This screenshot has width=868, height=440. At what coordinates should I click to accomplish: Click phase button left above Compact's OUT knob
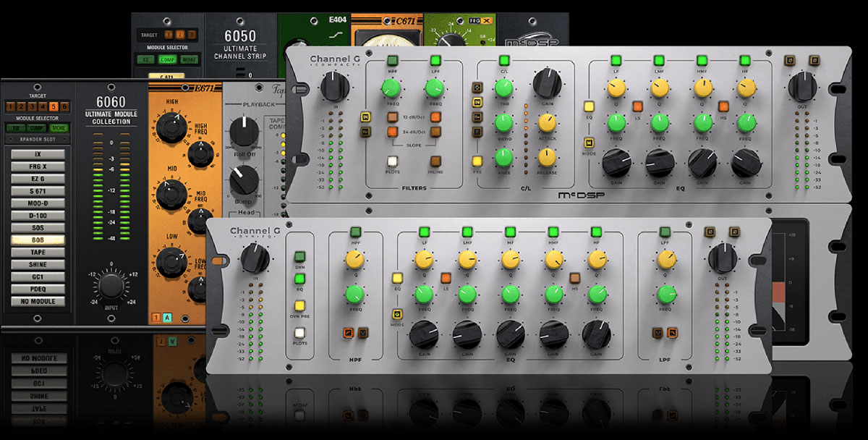pyautogui.click(x=791, y=59)
